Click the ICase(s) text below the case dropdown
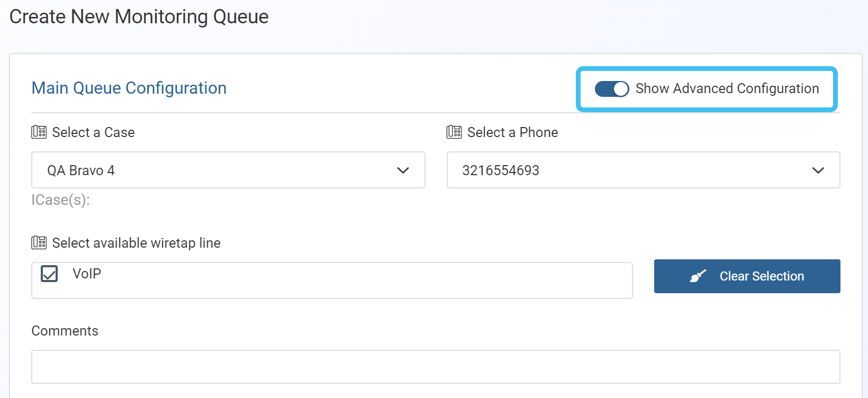Image resolution: width=868 pixels, height=398 pixels. (60, 200)
